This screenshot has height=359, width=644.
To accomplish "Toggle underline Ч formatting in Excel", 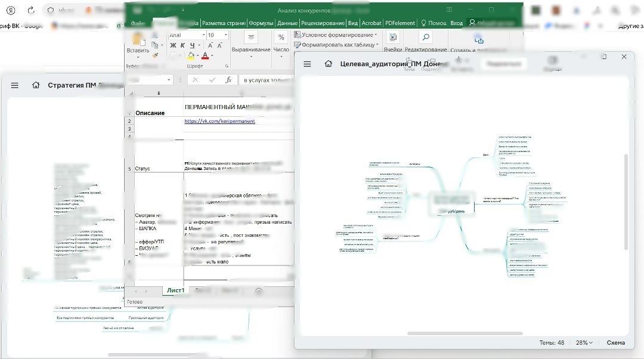I will click(x=192, y=45).
